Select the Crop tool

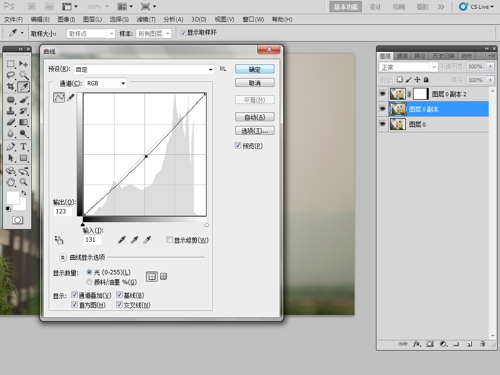pyautogui.click(x=11, y=87)
